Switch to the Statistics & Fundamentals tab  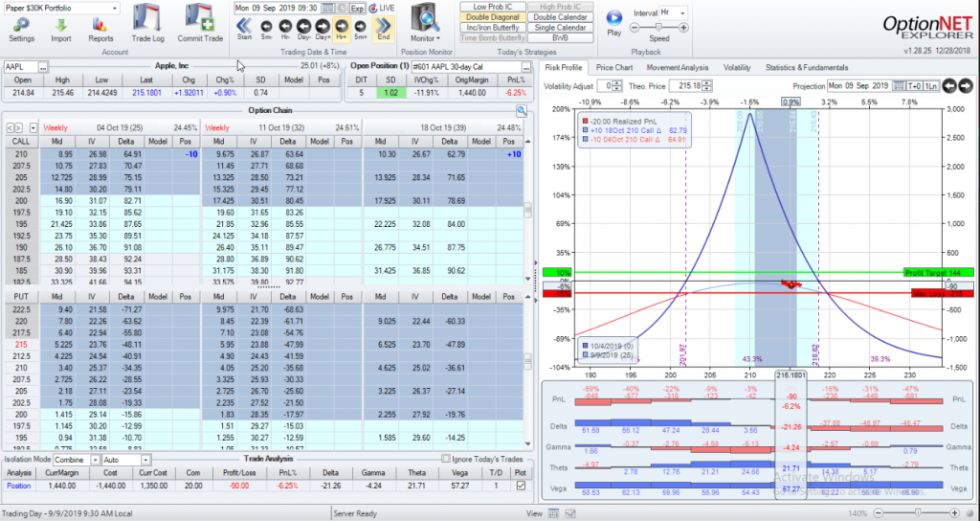(x=807, y=68)
